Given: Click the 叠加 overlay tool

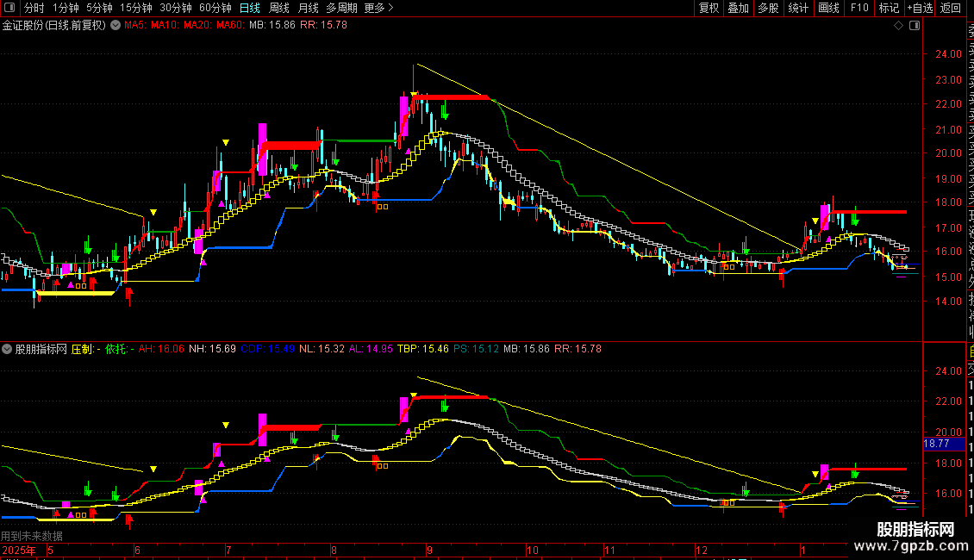Looking at the screenshot, I should pyautogui.click(x=738, y=9).
